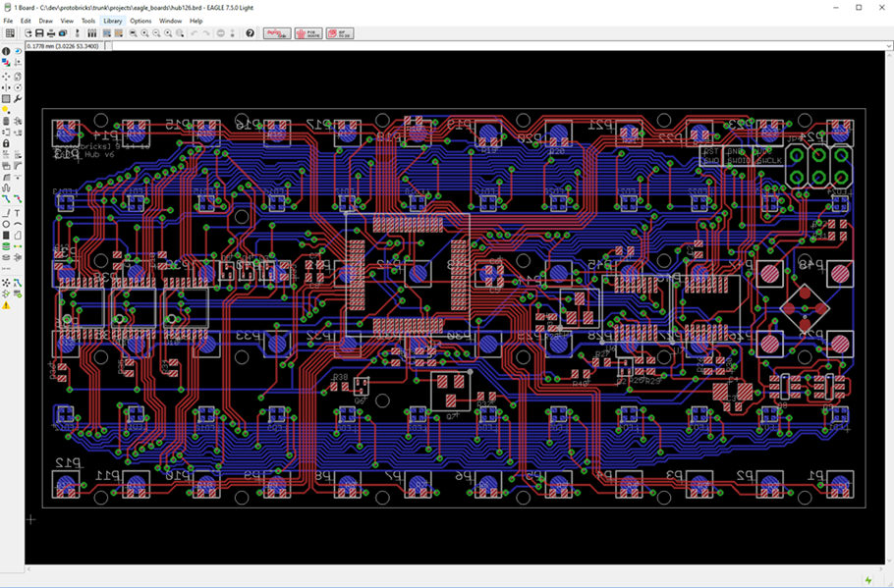
Task: Open the Display layers tool
Action: [x=6, y=63]
